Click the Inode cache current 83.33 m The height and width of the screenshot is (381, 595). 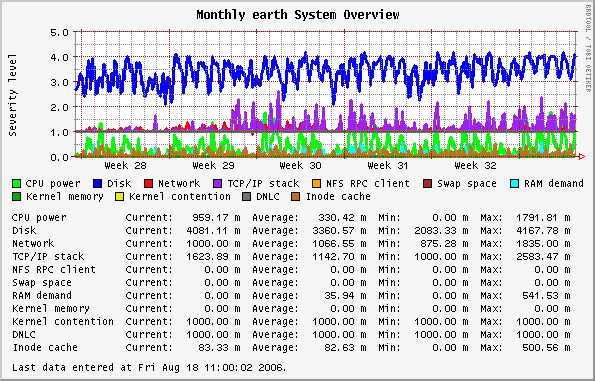(219, 348)
